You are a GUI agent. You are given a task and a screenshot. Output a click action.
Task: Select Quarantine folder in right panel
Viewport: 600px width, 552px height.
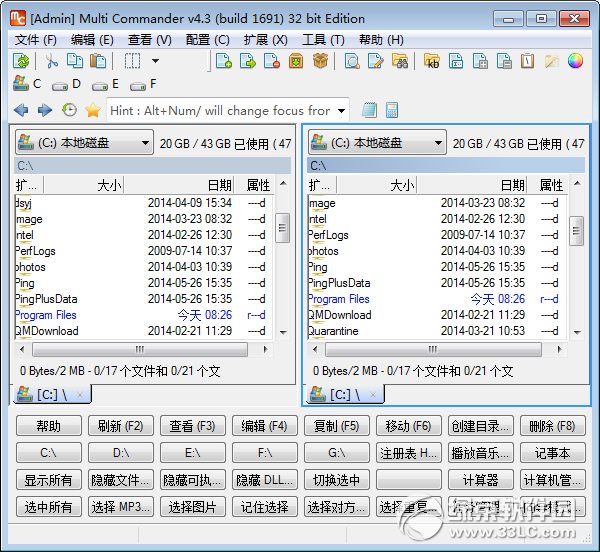(333, 331)
